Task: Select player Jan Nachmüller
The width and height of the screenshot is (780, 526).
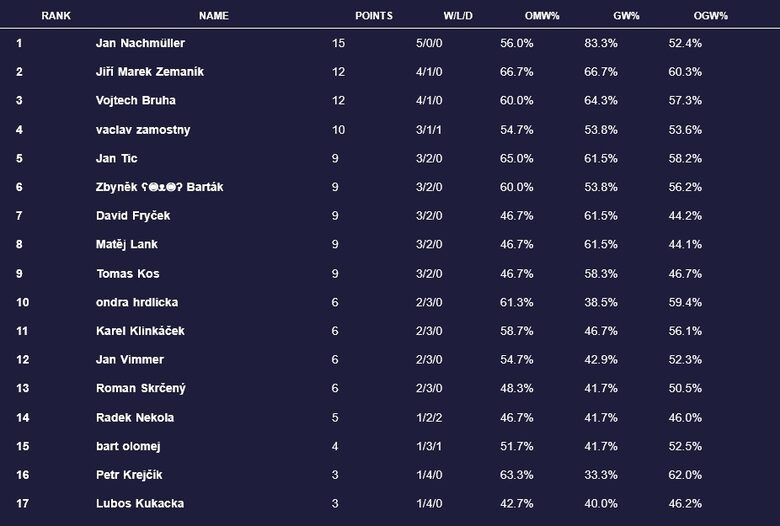Action: click(x=140, y=43)
